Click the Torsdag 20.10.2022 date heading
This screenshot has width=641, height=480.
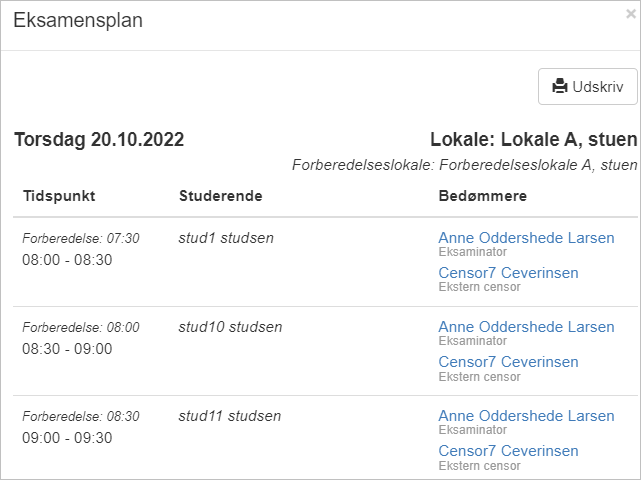(x=99, y=140)
